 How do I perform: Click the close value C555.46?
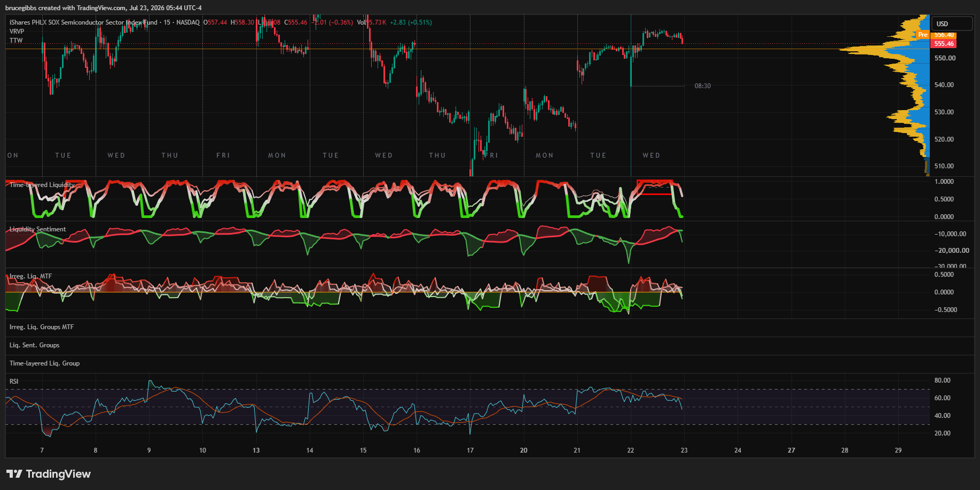[296, 22]
